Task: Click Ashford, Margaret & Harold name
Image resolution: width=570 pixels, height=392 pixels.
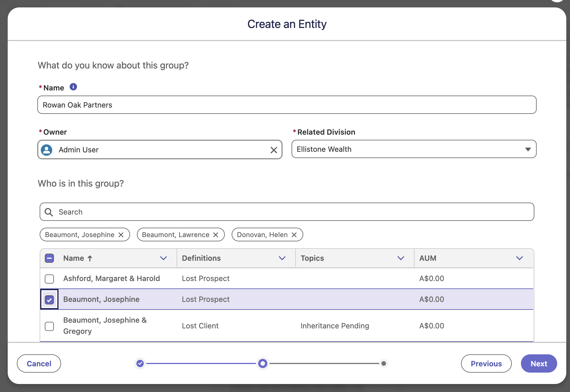Action: pyautogui.click(x=112, y=278)
